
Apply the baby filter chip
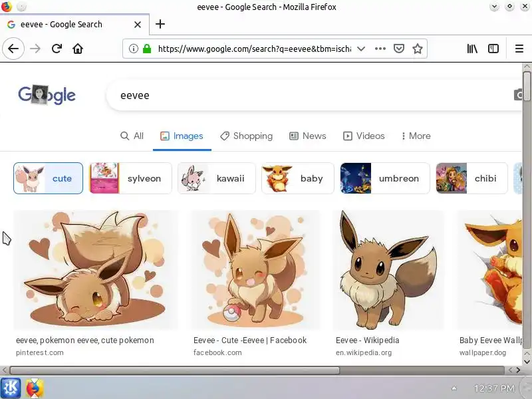click(297, 178)
